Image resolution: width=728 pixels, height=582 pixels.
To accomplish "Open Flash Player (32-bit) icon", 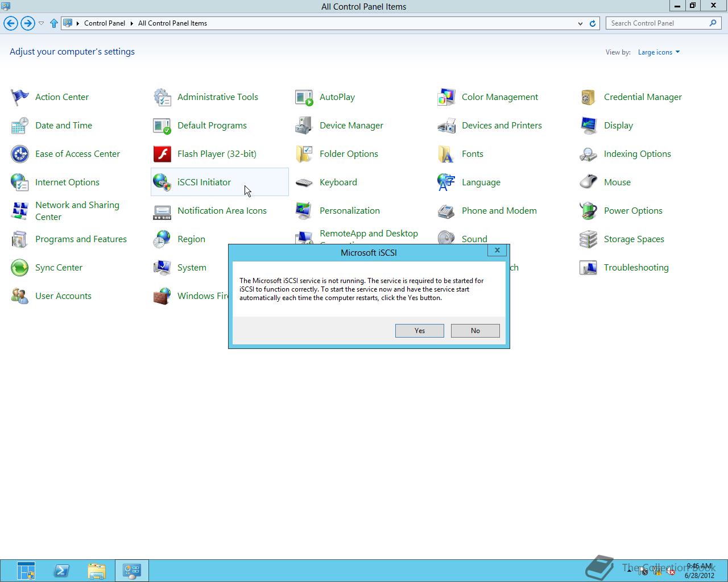I will coord(162,154).
